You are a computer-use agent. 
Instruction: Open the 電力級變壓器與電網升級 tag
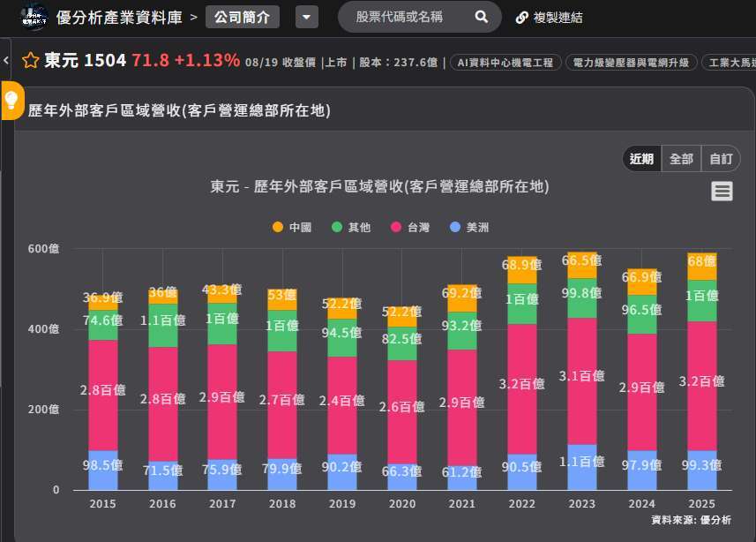(631, 63)
